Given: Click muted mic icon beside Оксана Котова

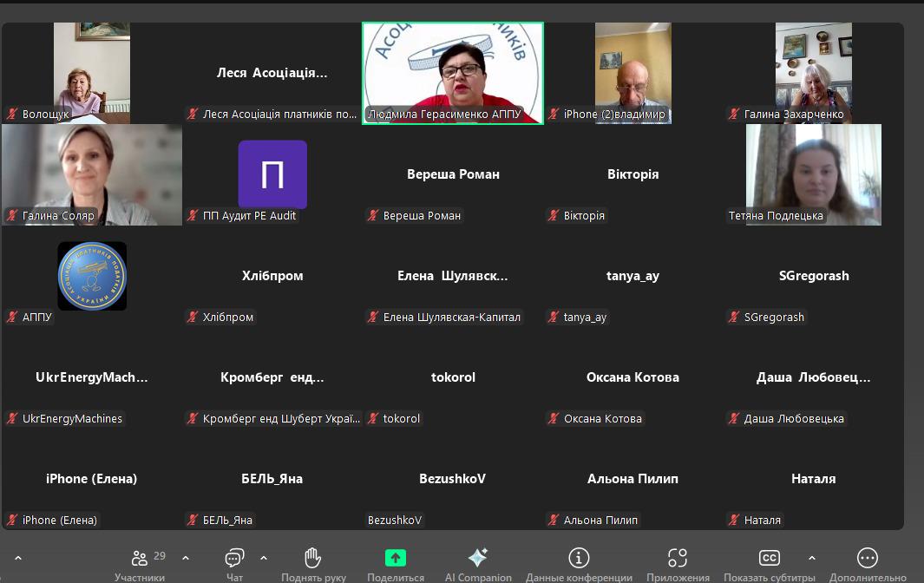Looking at the screenshot, I should (x=554, y=418).
